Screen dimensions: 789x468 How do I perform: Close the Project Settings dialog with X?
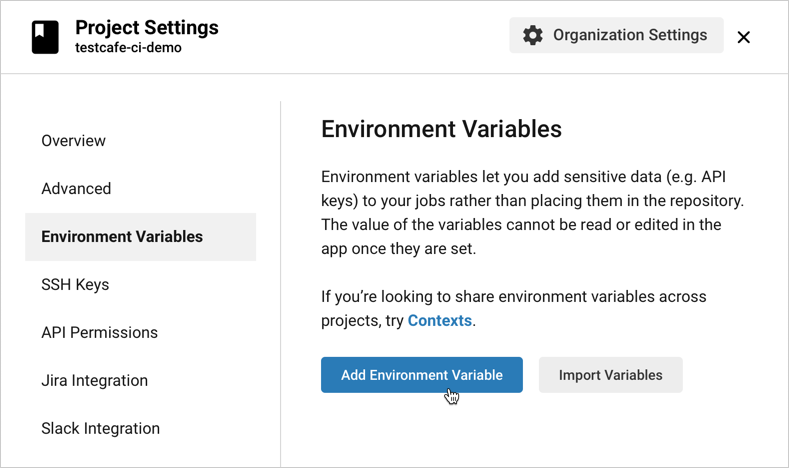[x=743, y=37]
